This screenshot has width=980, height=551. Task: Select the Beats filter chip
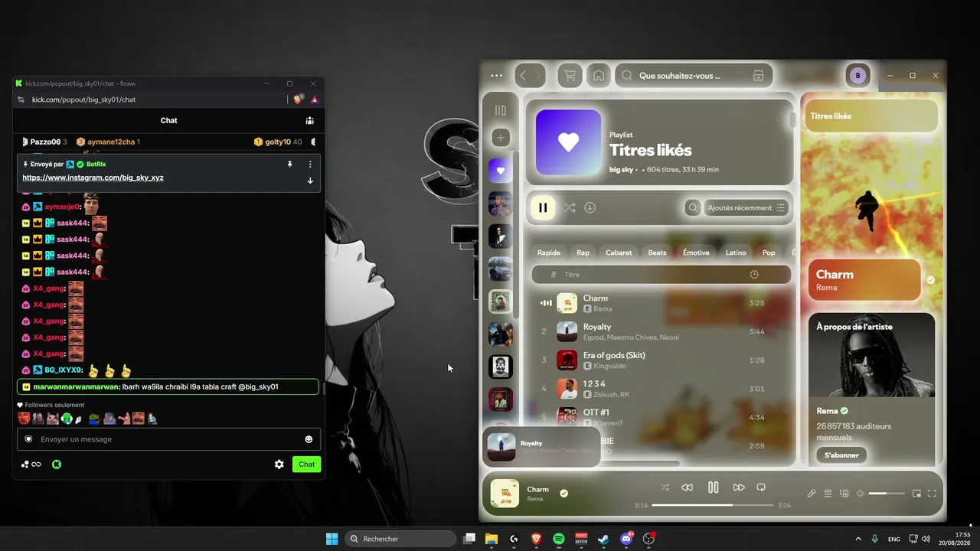point(658,253)
